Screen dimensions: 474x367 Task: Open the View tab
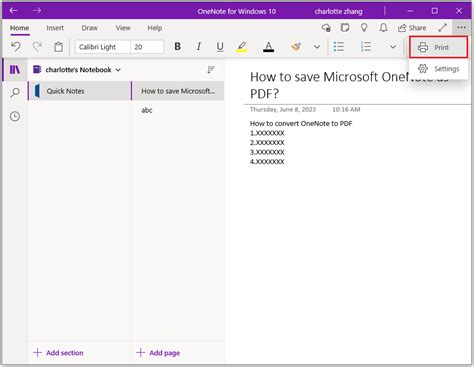point(123,28)
